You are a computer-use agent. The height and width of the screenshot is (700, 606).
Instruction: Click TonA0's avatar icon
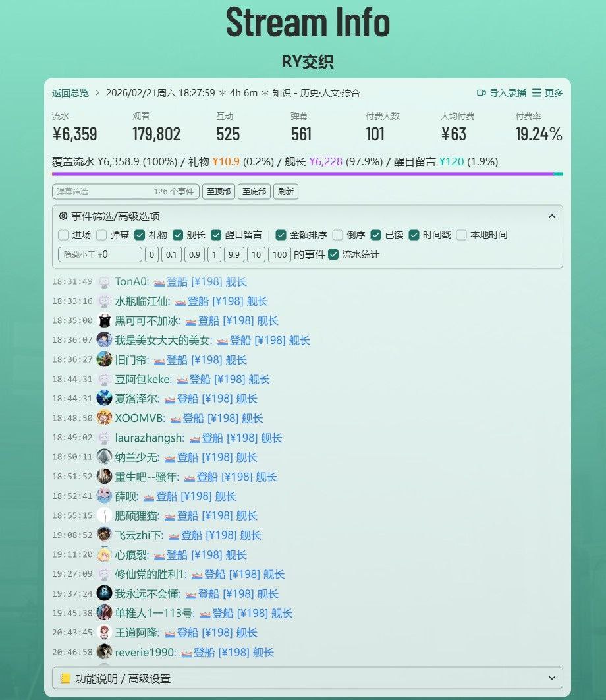pyautogui.click(x=105, y=281)
